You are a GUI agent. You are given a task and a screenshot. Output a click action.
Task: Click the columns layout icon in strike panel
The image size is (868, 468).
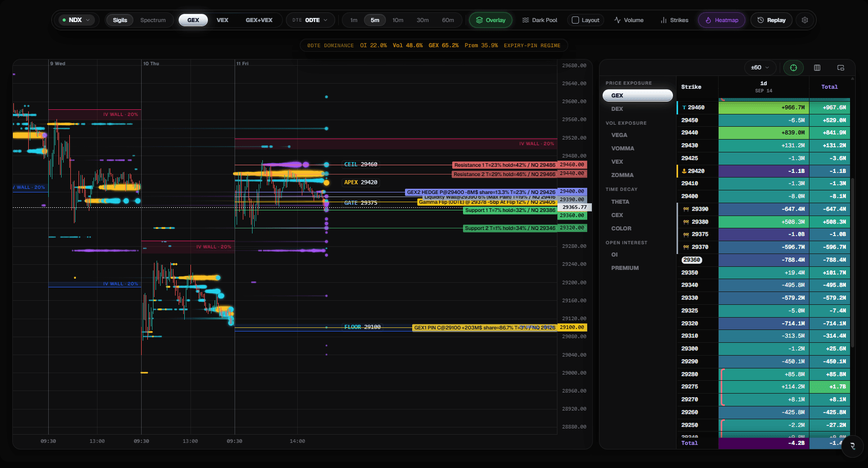tap(817, 68)
